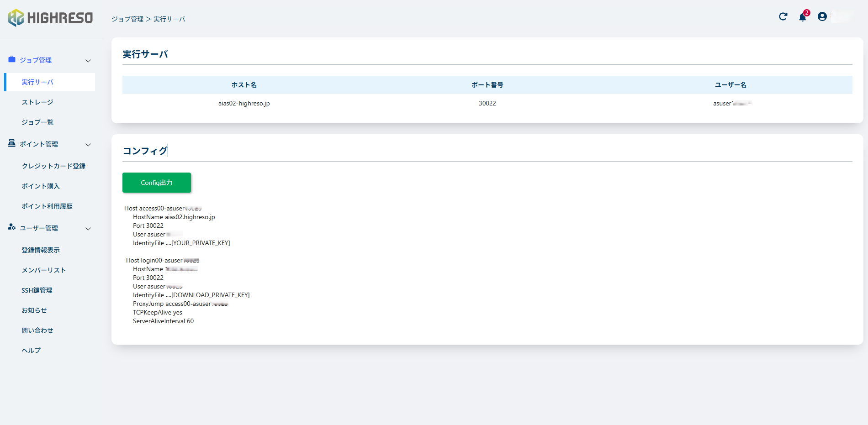The width and height of the screenshot is (868, 425).
Task: Click the refresh icon in header
Action: point(783,17)
